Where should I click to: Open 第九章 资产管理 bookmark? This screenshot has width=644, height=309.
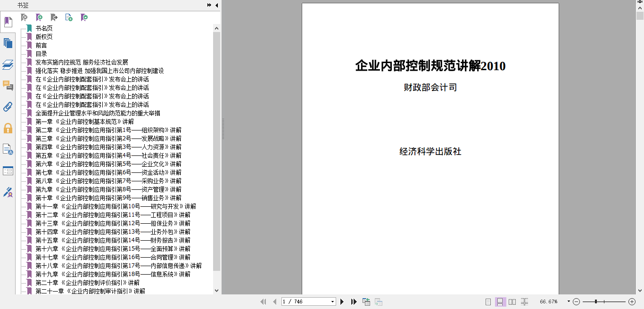pyautogui.click(x=108, y=189)
